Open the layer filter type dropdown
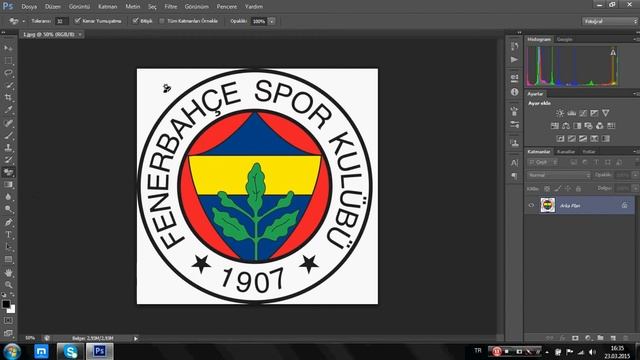640x360 pixels. (x=543, y=162)
